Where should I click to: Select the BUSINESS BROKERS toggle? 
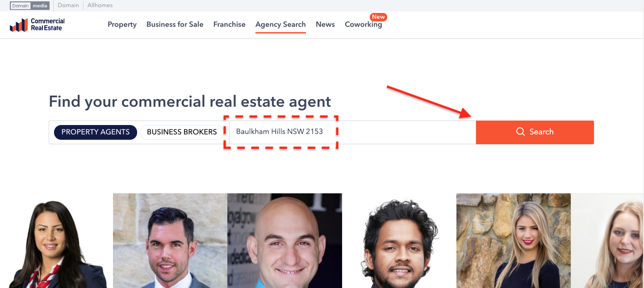(x=182, y=132)
